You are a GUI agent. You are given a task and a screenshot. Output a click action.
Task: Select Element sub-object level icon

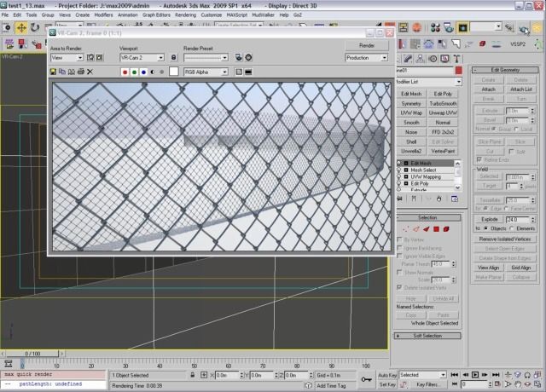point(446,229)
